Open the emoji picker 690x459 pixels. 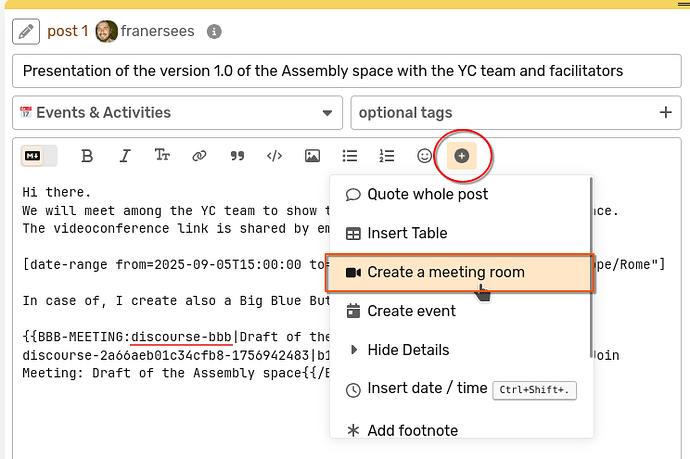(x=425, y=156)
